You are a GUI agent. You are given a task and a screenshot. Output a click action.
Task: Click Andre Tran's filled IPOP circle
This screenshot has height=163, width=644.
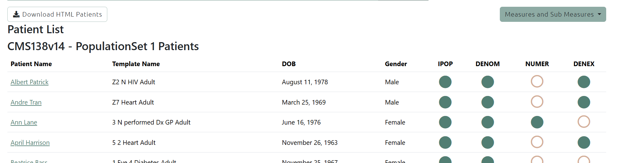click(445, 102)
